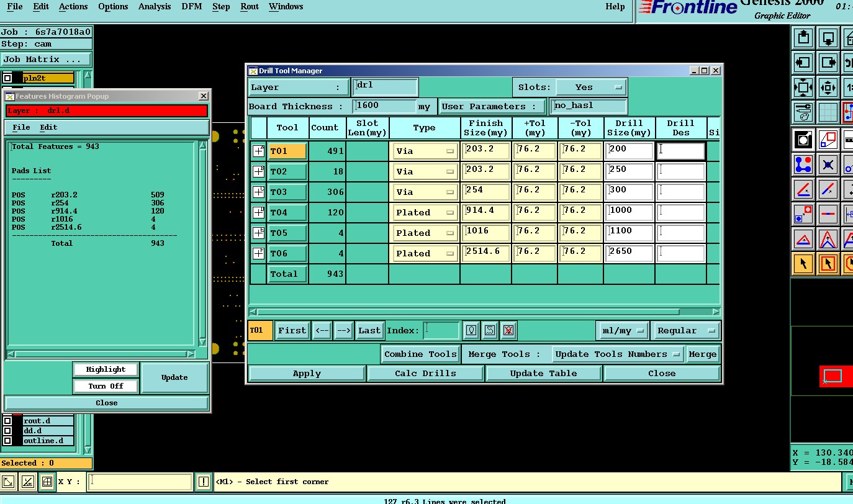The height and width of the screenshot is (504, 853).
Task: Click the diagonal arrow icon in status bar
Action: [9, 482]
